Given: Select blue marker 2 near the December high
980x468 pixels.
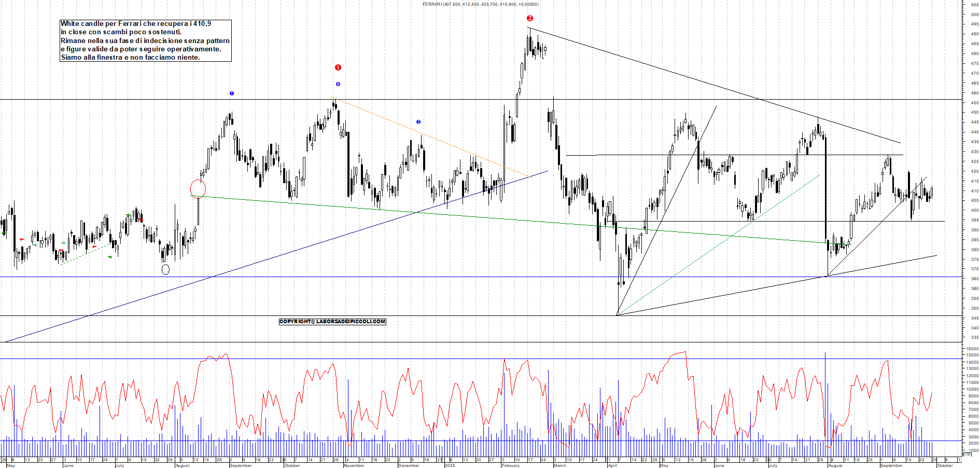Looking at the screenshot, I should tap(418, 122).
